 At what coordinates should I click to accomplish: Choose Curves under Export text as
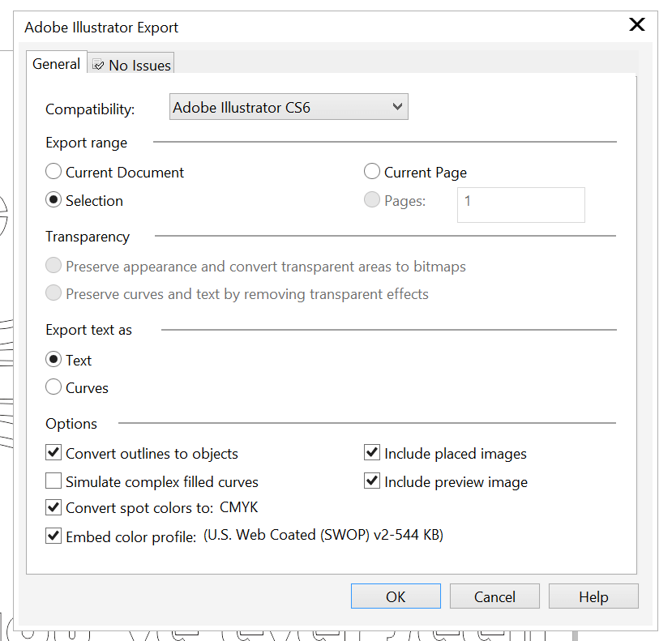(54, 387)
